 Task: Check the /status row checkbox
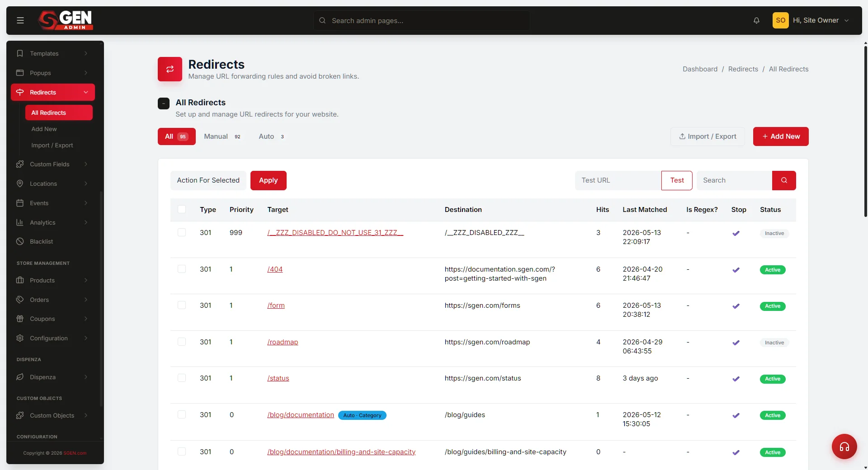[182, 378]
